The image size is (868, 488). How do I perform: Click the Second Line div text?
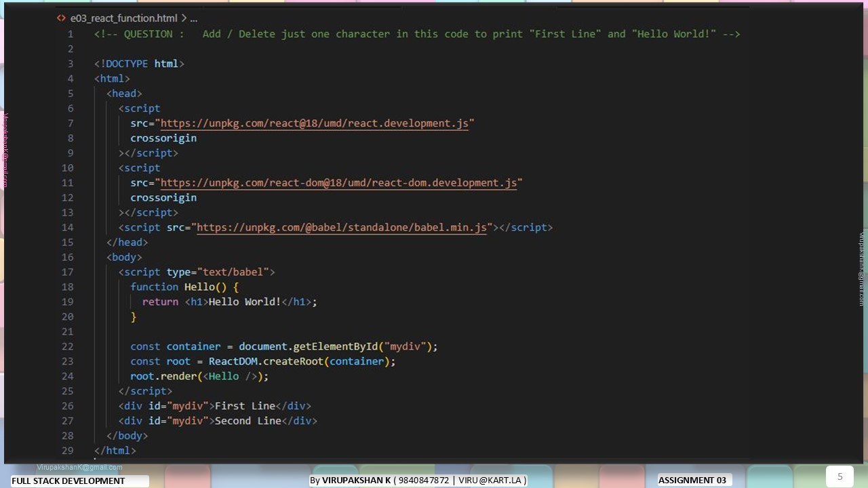(x=248, y=422)
